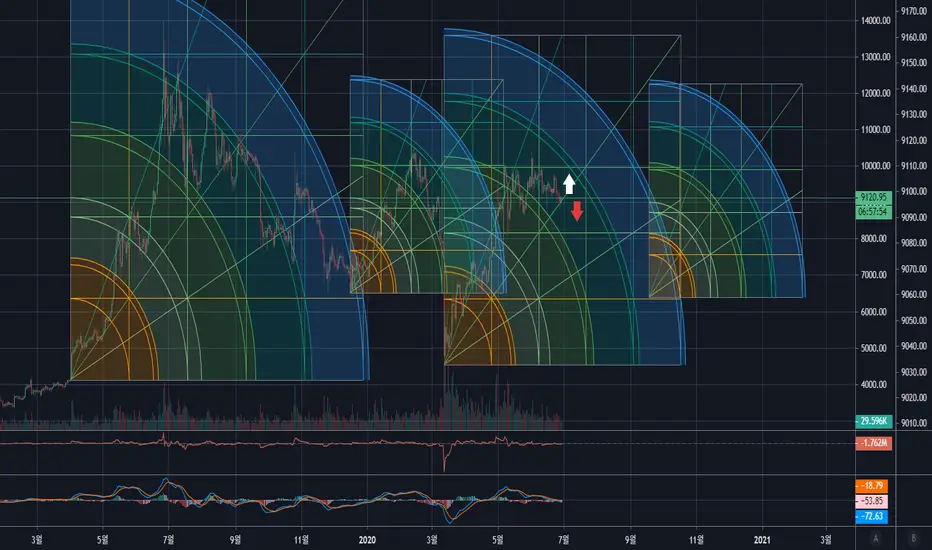
Task: Click the B scale button
Action: [914, 539]
